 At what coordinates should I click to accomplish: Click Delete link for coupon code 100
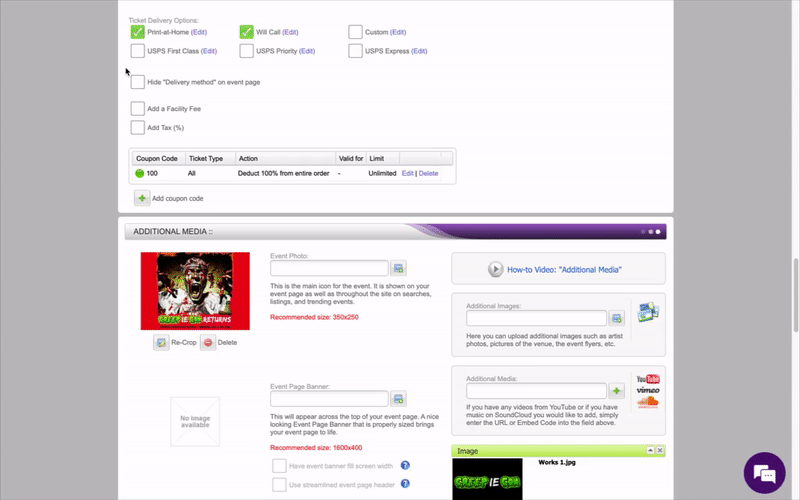428,173
